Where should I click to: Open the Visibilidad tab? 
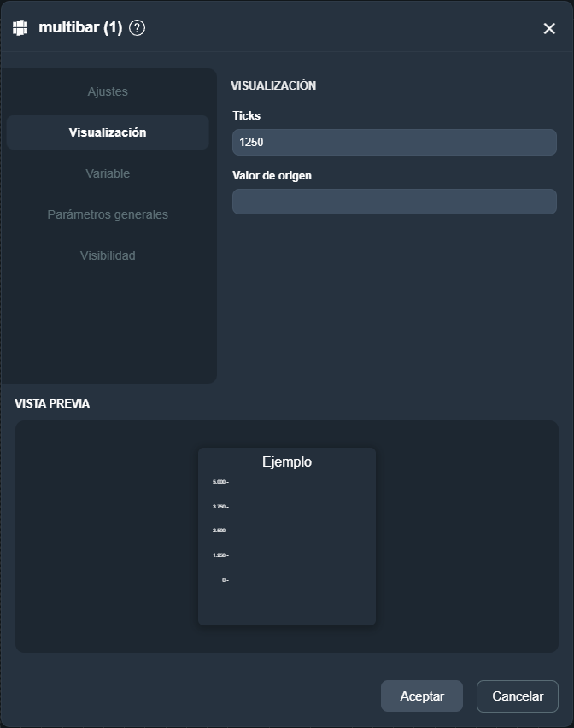(108, 255)
